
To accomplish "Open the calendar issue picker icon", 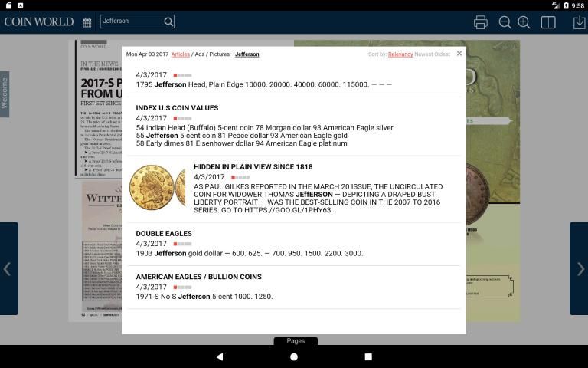I will tap(87, 22).
